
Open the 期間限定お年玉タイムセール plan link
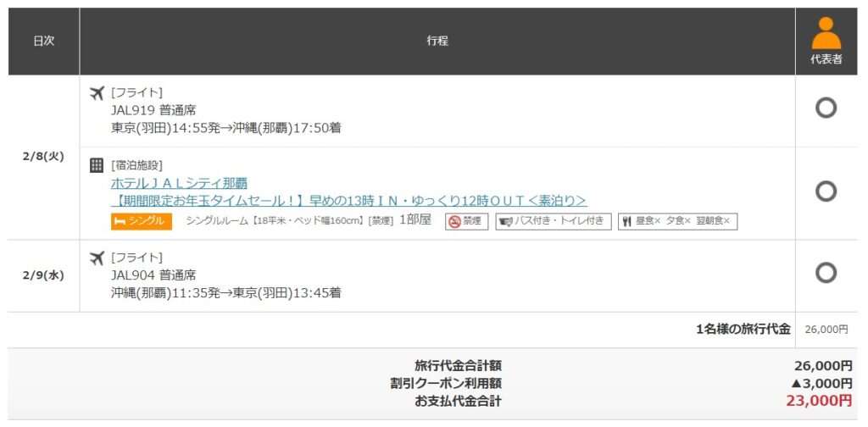(348, 200)
